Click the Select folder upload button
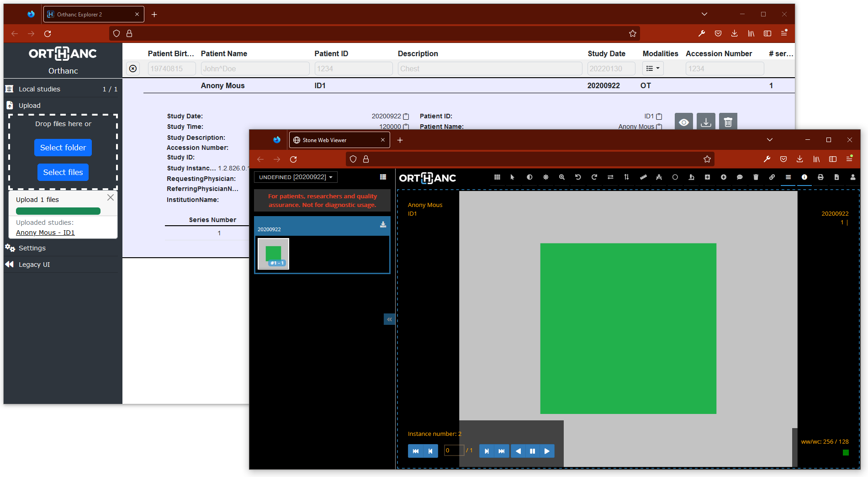 click(63, 148)
